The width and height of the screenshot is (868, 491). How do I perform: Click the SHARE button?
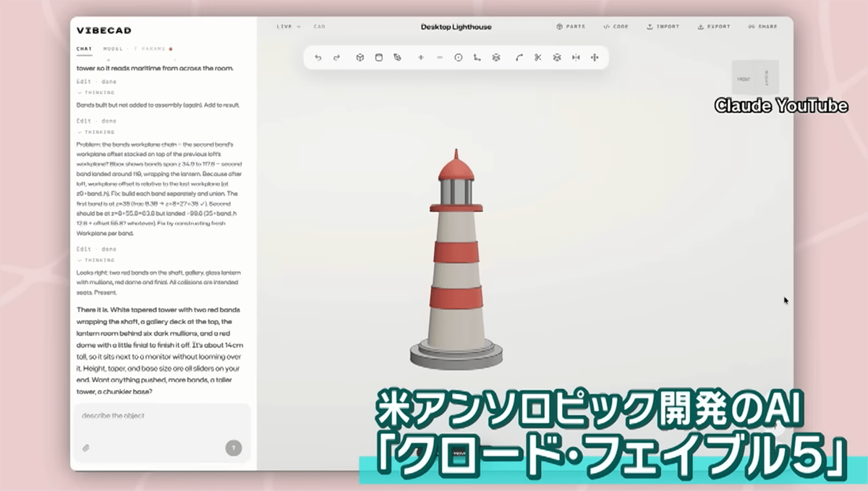point(763,27)
